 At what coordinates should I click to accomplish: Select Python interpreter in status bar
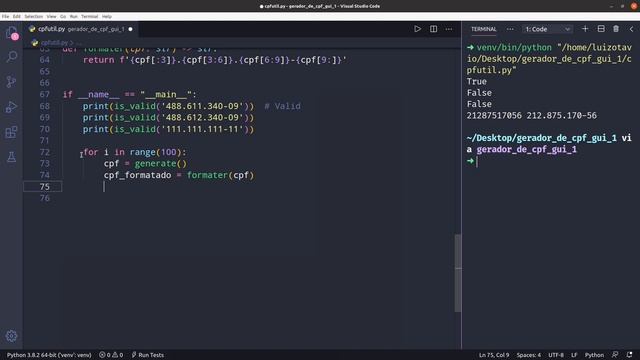coord(49,355)
